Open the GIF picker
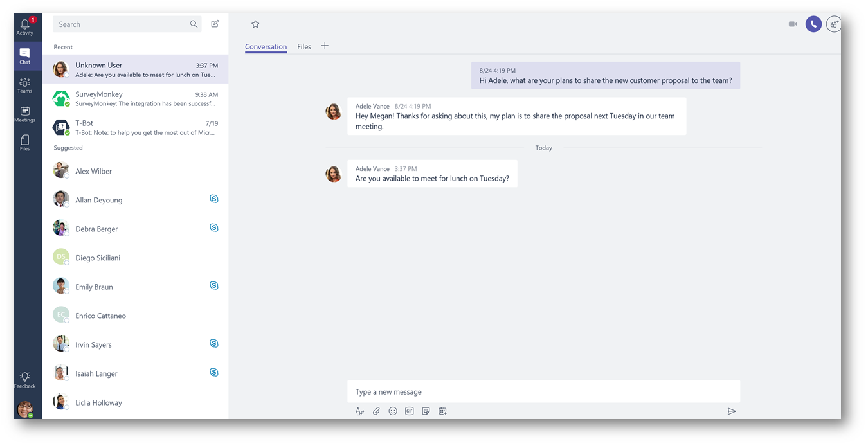868x446 pixels. [x=410, y=411]
